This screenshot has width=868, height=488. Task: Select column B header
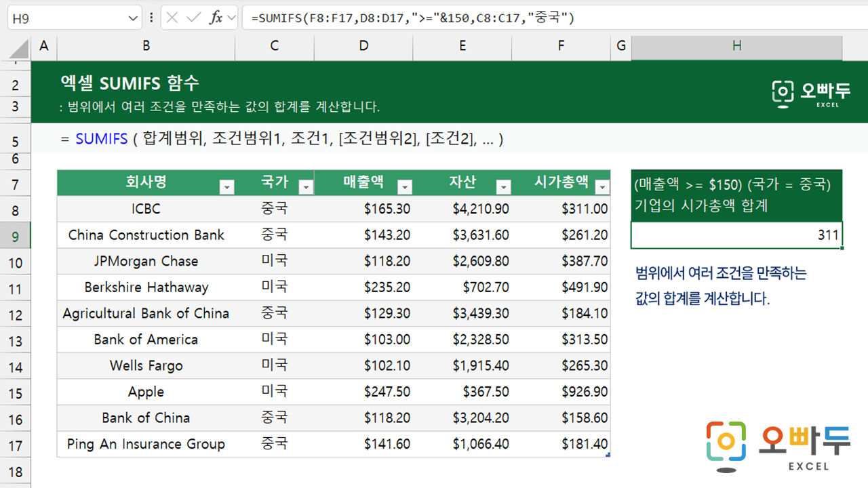(x=146, y=45)
